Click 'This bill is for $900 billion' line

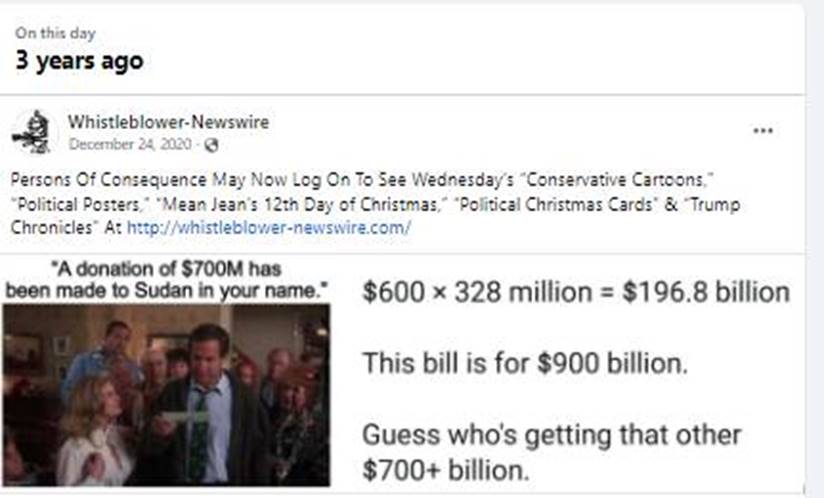(525, 363)
